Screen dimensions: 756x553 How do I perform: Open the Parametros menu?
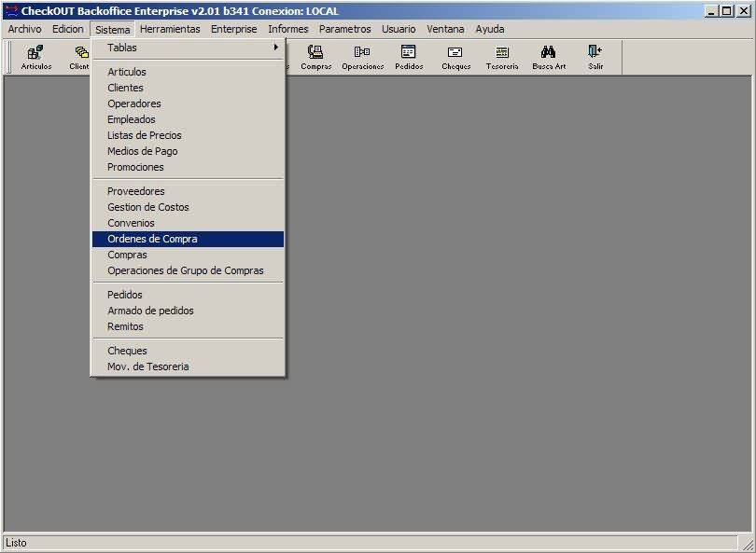click(x=344, y=30)
